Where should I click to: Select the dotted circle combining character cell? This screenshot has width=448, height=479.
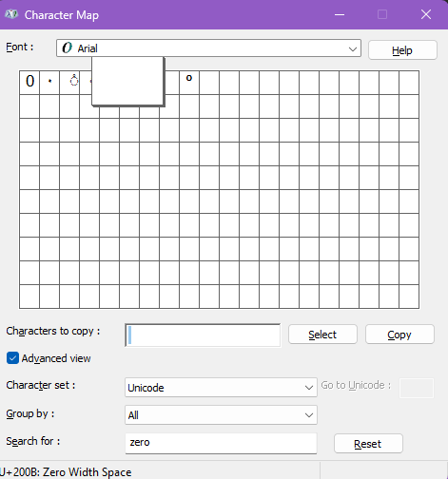click(x=69, y=83)
